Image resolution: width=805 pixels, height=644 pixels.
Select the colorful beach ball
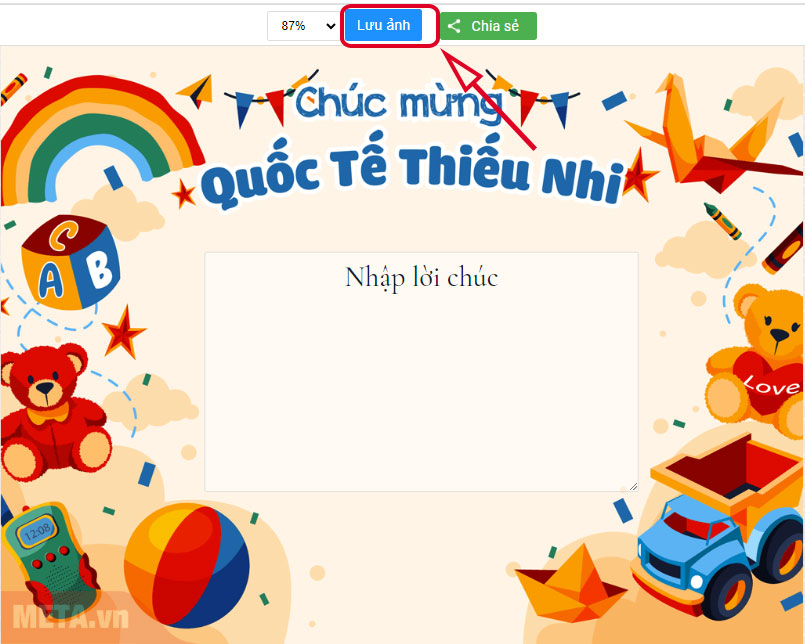pyautogui.click(x=187, y=565)
